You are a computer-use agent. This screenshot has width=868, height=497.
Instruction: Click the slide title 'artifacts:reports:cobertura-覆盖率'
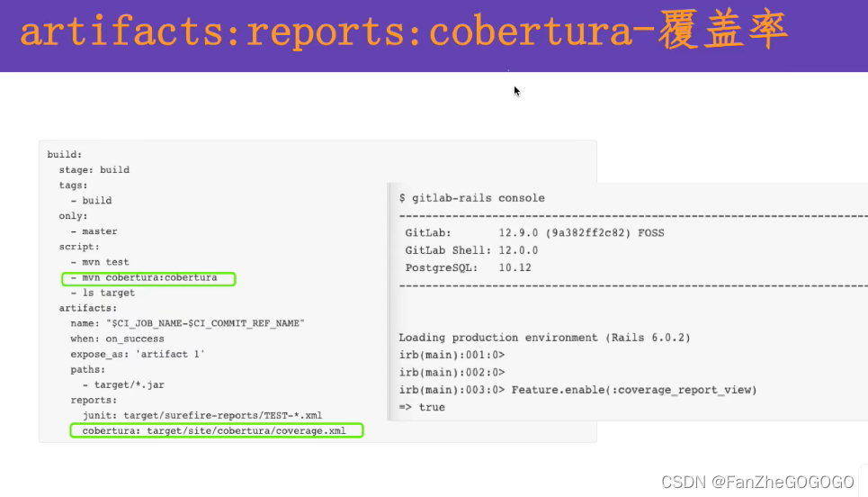[404, 32]
